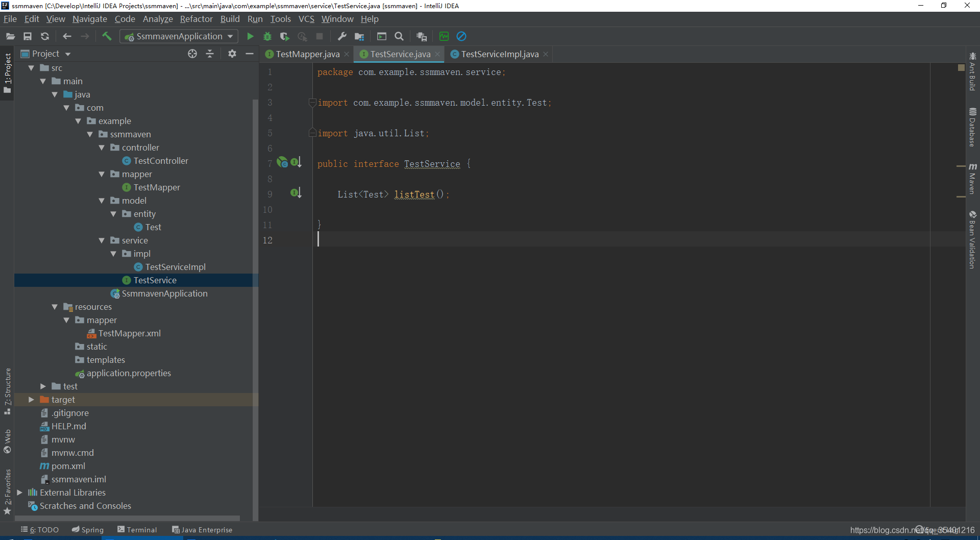Open the Favorites side panel
The height and width of the screenshot is (540, 980).
click(x=7, y=492)
